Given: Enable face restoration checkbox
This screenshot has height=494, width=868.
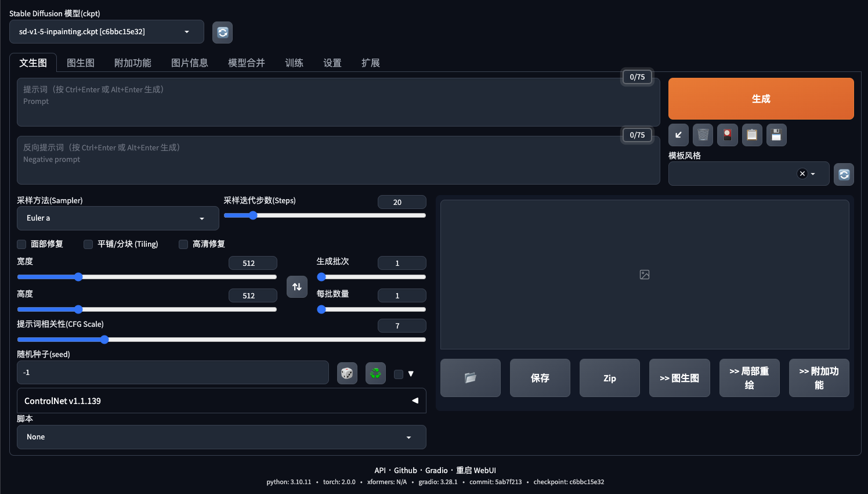Looking at the screenshot, I should 21,244.
